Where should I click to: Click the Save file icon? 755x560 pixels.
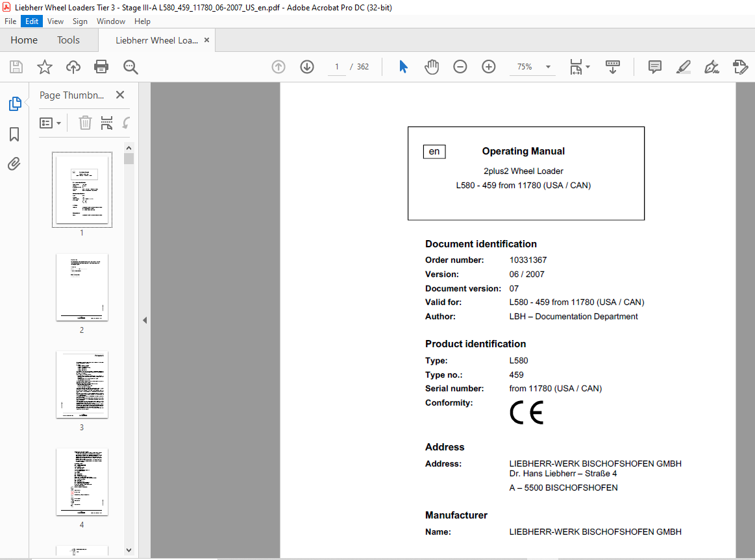[16, 67]
